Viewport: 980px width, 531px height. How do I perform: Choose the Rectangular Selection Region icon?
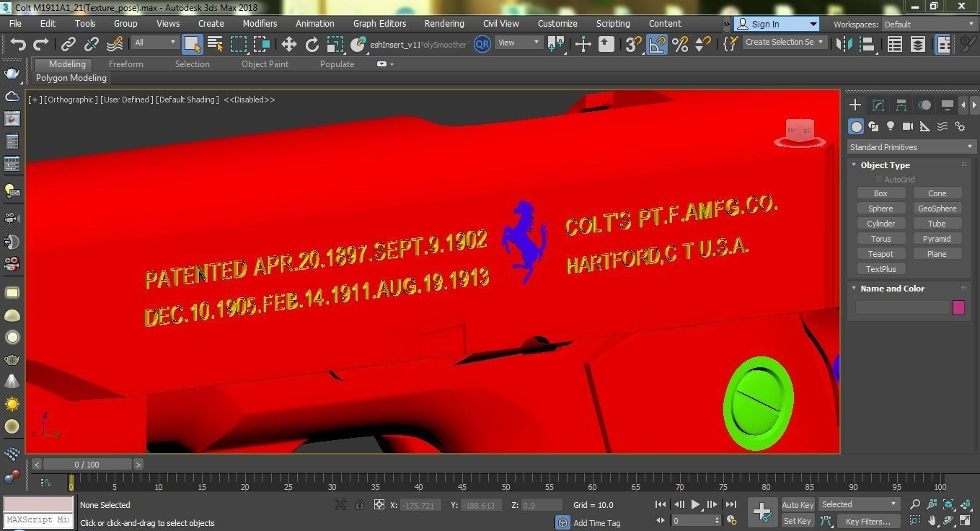(x=238, y=44)
